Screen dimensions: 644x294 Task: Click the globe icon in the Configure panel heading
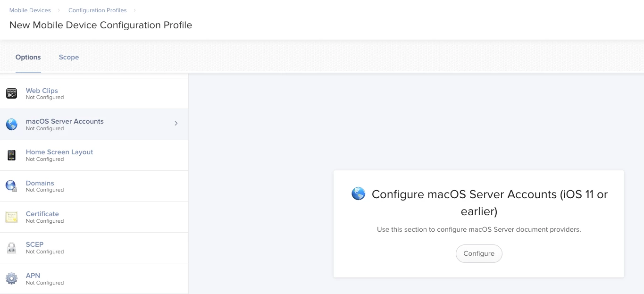[359, 193]
